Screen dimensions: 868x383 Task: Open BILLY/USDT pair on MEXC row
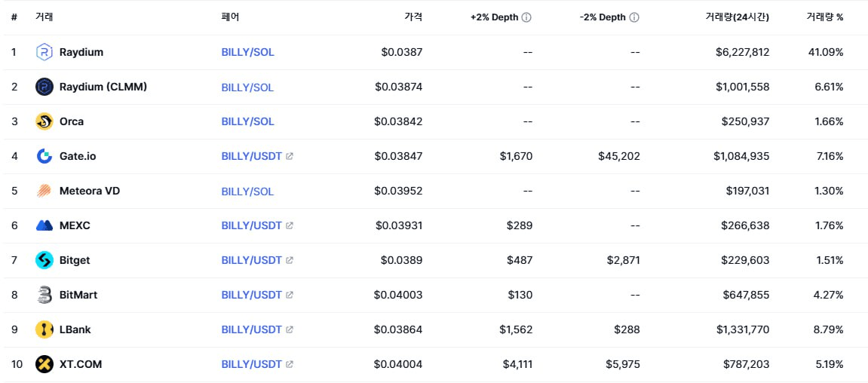click(252, 226)
